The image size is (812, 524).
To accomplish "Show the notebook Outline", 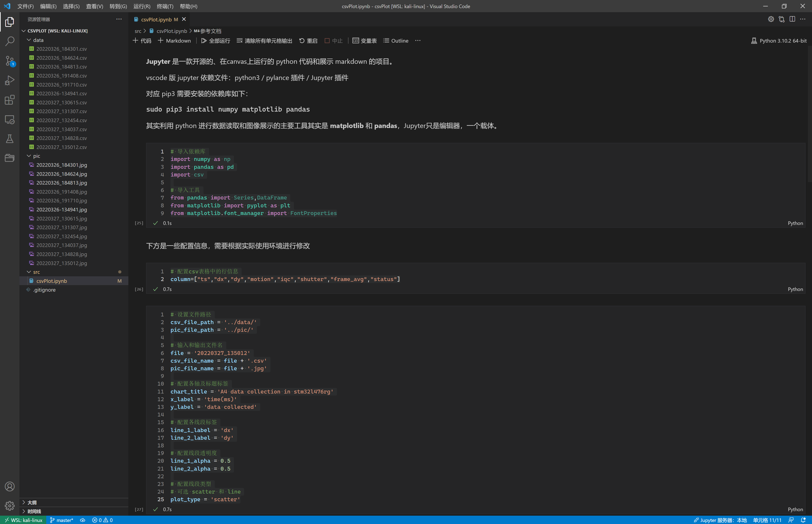I will click(x=396, y=41).
